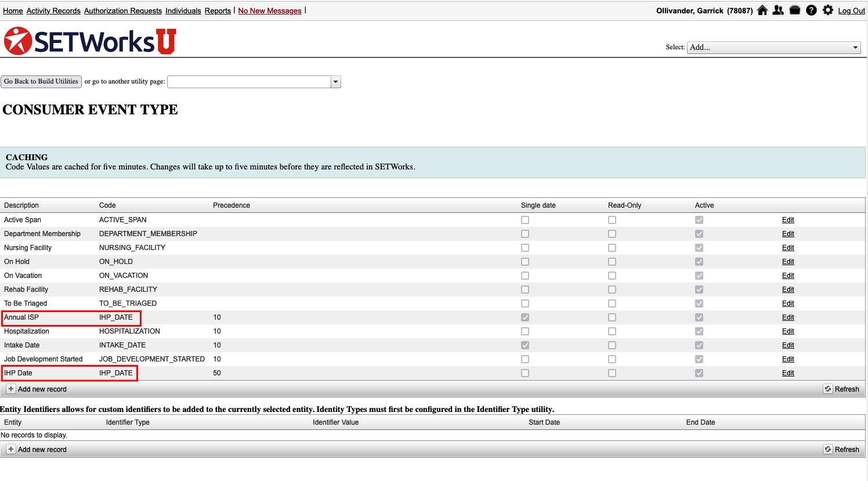Open Activity Records menu

53,11
